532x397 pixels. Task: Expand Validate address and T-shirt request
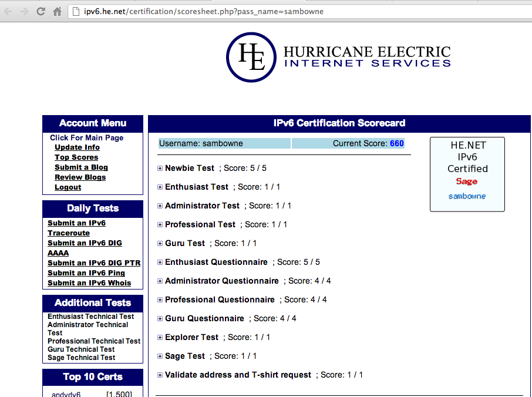[160, 375]
